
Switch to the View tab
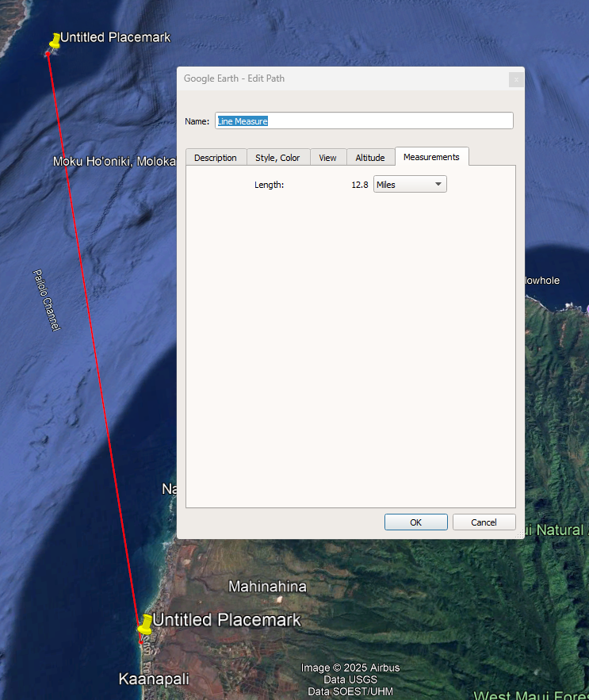pos(327,158)
